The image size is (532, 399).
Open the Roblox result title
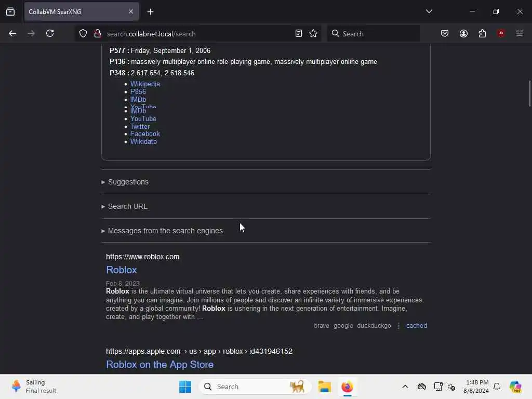coord(122,270)
